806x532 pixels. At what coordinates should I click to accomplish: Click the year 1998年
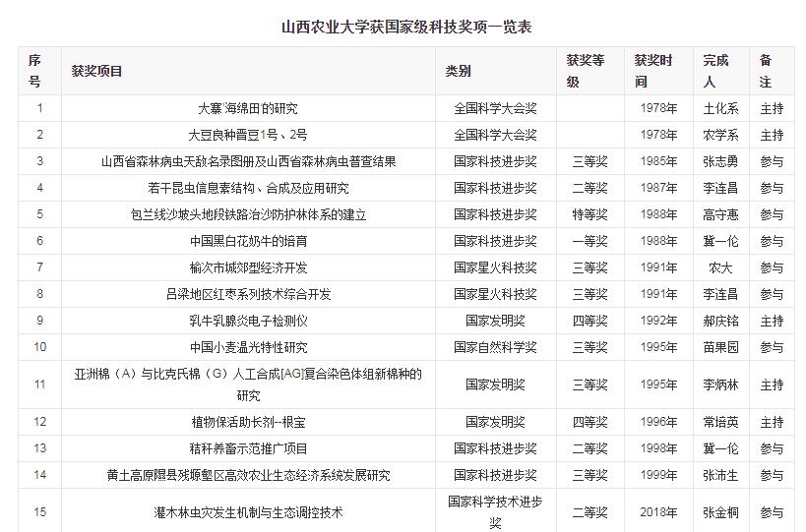tap(658, 448)
